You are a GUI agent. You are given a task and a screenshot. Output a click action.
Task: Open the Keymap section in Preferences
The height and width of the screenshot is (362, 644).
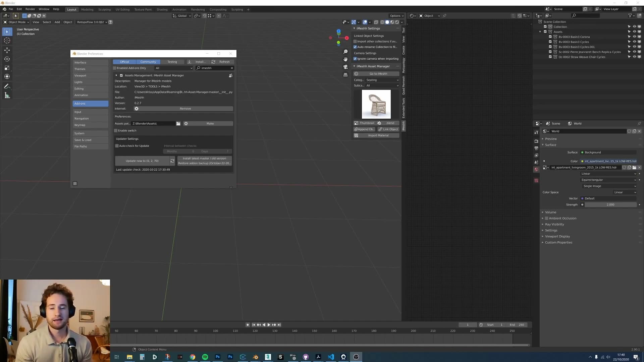[90, 125]
